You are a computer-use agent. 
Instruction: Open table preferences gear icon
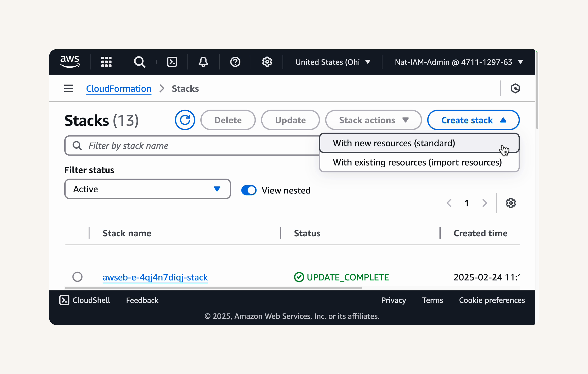511,203
